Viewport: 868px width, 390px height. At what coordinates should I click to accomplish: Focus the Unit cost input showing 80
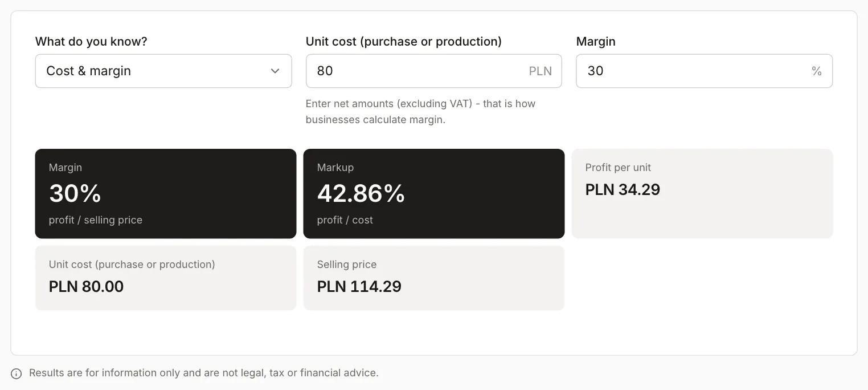(434, 71)
